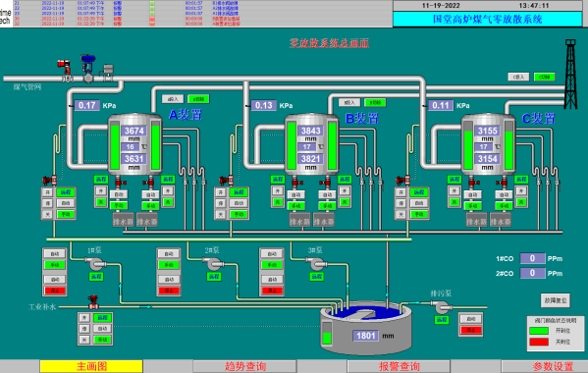588x373 pixels.
Task: Click 关 button on 工业补水 valve panel
Action: click(84, 340)
